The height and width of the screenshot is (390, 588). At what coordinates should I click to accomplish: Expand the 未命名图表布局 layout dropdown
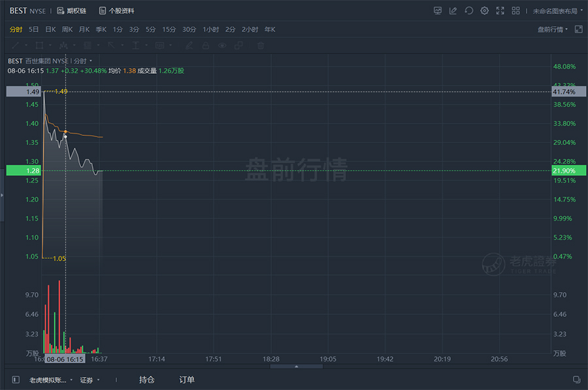[x=558, y=11]
